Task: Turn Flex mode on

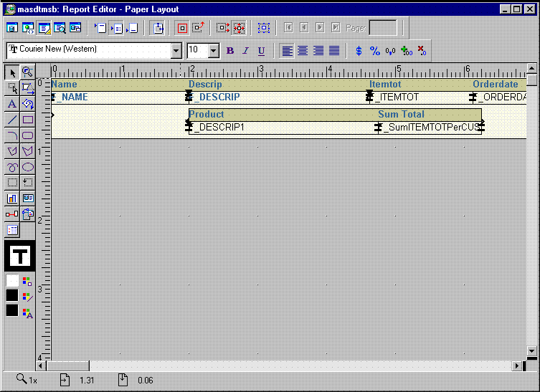Action: [239, 28]
